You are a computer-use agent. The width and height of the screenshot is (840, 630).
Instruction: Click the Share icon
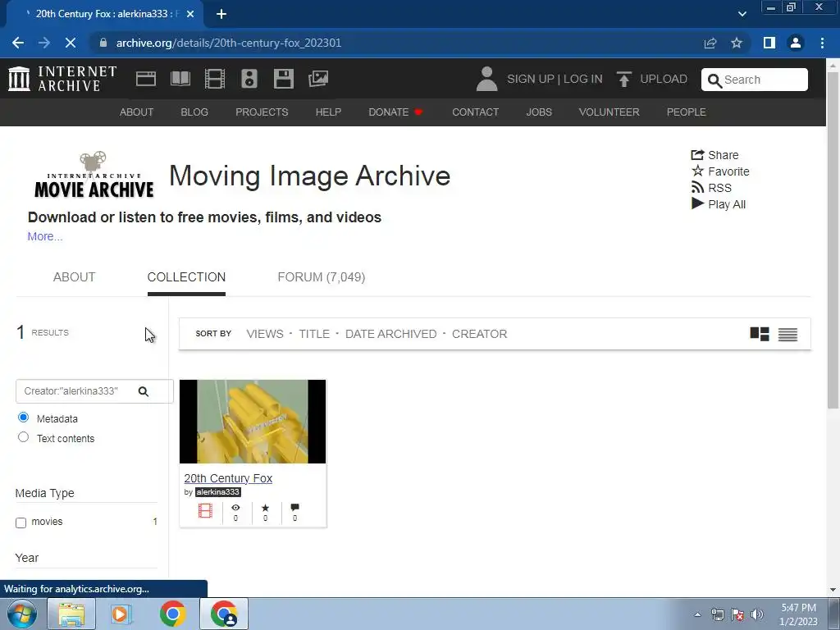[697, 155]
